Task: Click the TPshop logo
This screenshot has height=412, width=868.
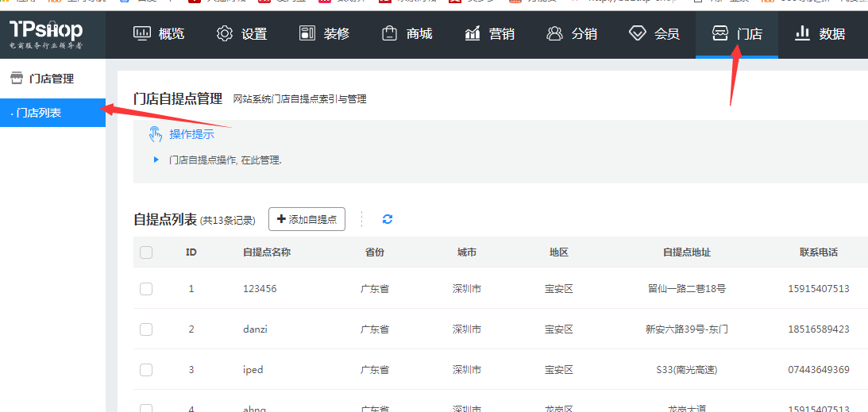Action: pyautogui.click(x=46, y=33)
